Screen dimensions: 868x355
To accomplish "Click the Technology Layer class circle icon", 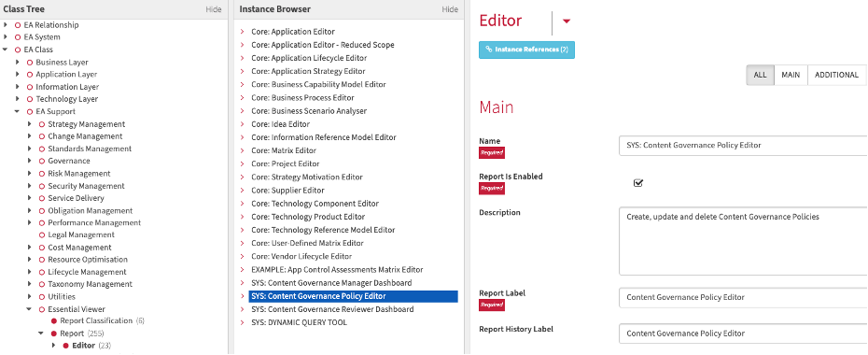I will tap(30, 99).
